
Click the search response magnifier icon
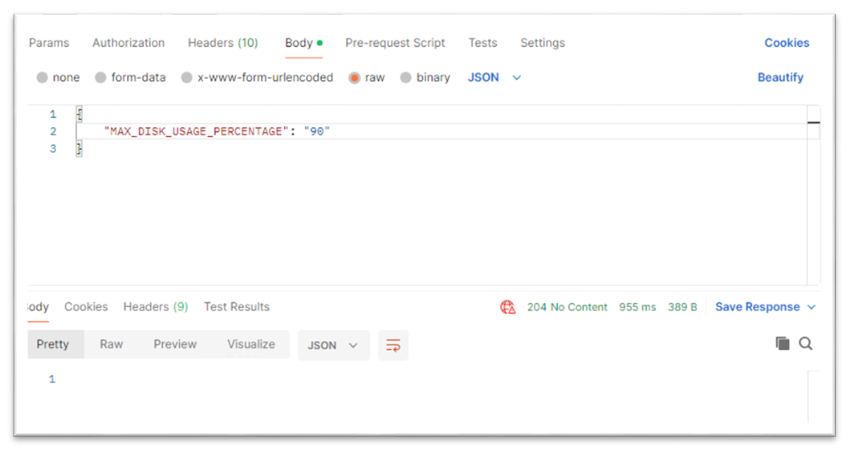(805, 344)
